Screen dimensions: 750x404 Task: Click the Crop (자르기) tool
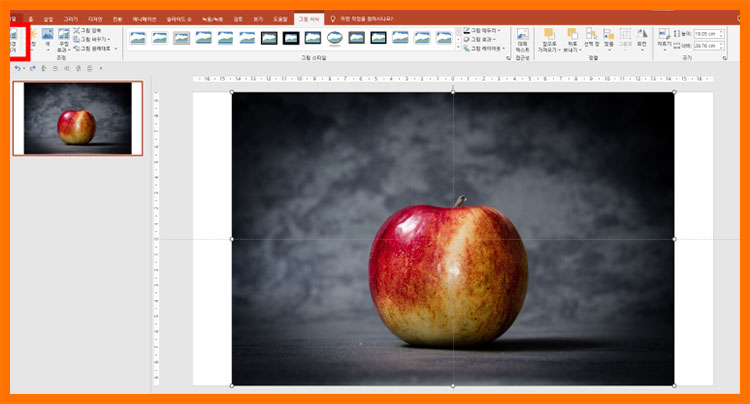tap(664, 38)
